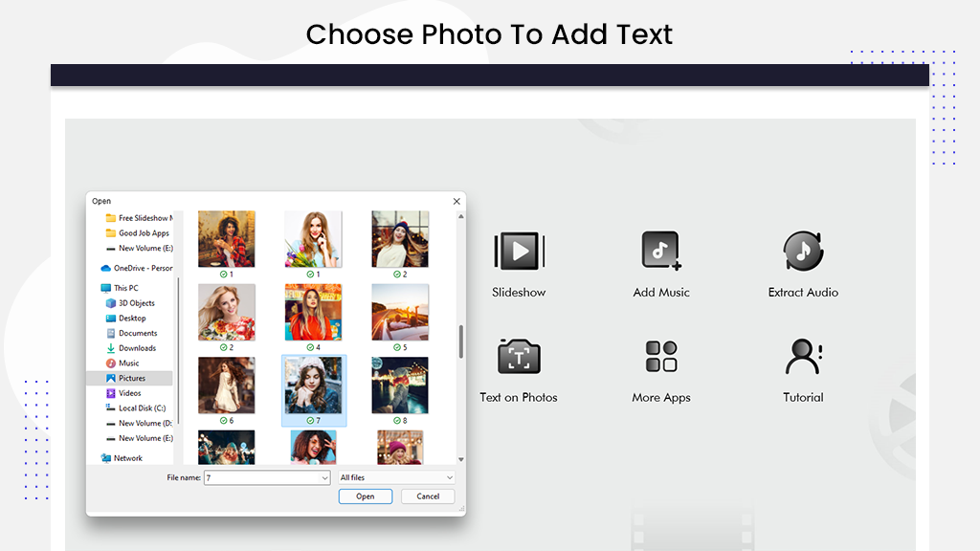Open the Tutorial person icon
The width and height of the screenshot is (980, 551).
click(x=803, y=356)
